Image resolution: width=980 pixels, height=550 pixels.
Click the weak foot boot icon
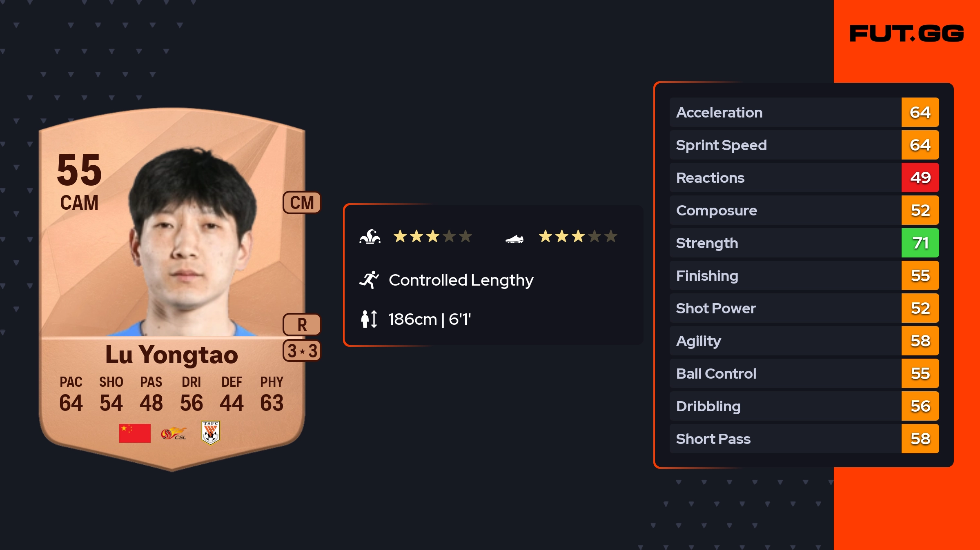514,239
